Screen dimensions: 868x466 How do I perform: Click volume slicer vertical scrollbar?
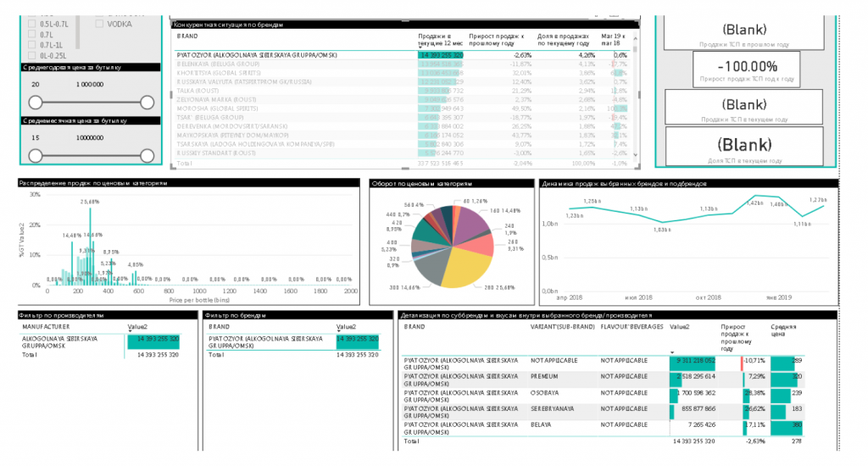pyautogui.click(x=78, y=32)
